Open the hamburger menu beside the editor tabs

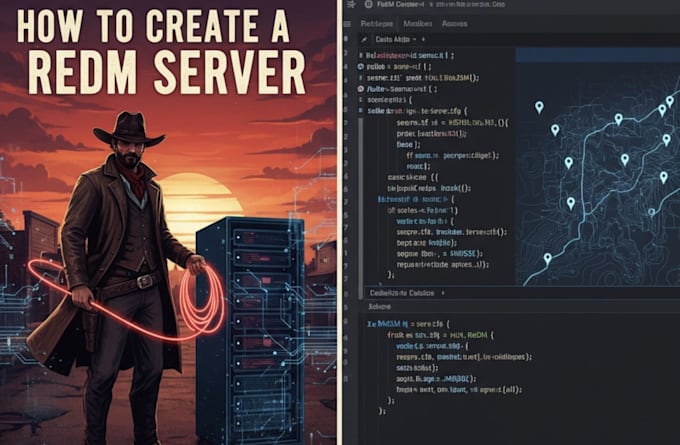click(x=347, y=24)
